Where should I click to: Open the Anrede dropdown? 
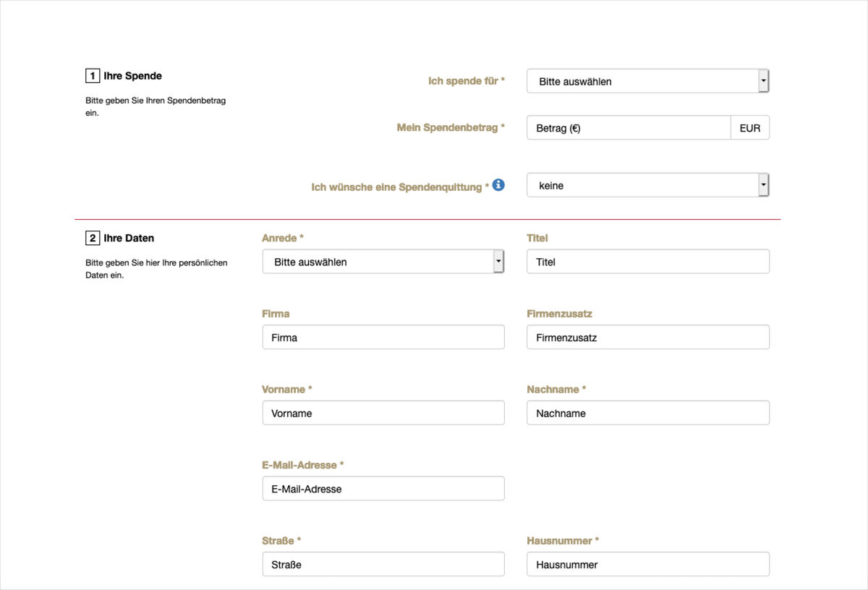click(383, 262)
